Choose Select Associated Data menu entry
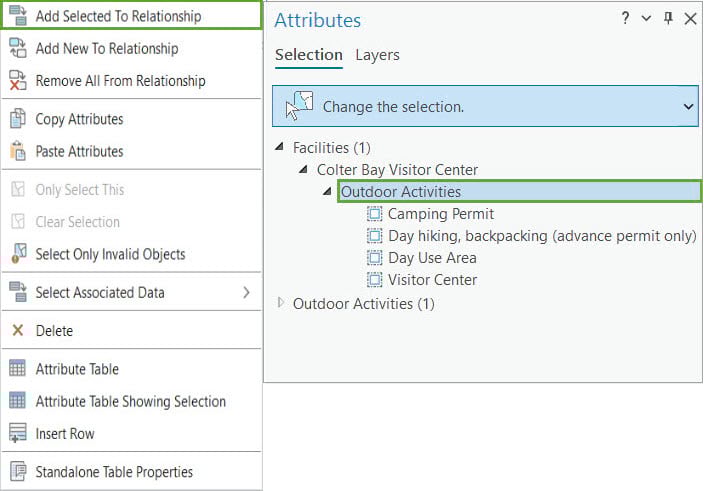The image size is (704, 491). 131,292
